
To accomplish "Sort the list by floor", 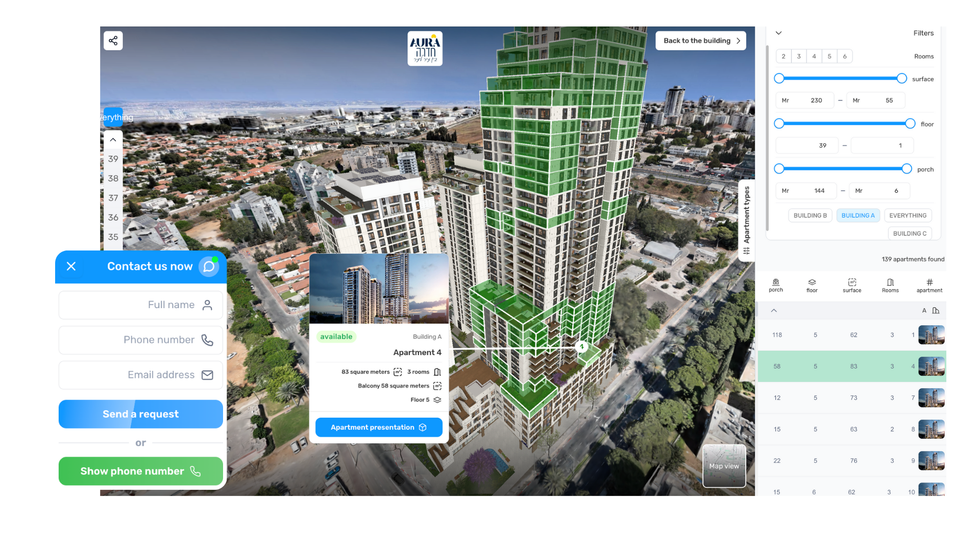I will coord(812,285).
